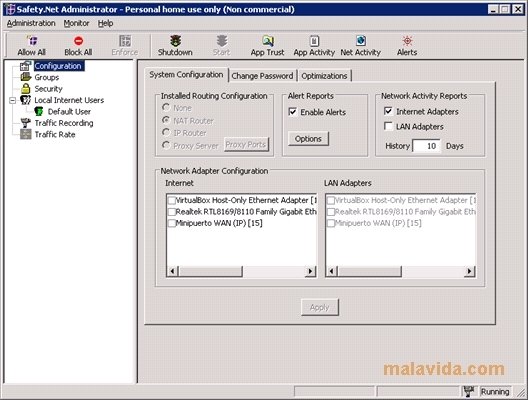Select Configuration in the tree

pyautogui.click(x=58, y=66)
